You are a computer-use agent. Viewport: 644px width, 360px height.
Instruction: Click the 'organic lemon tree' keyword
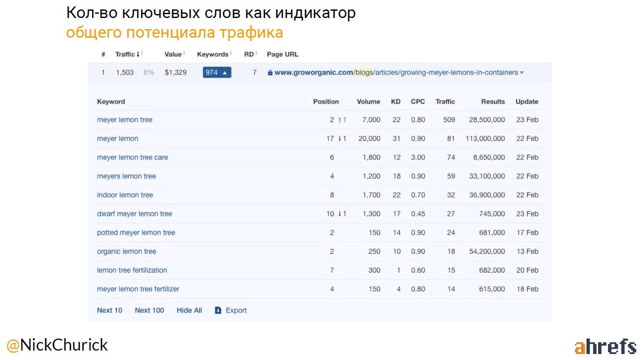coord(126,252)
